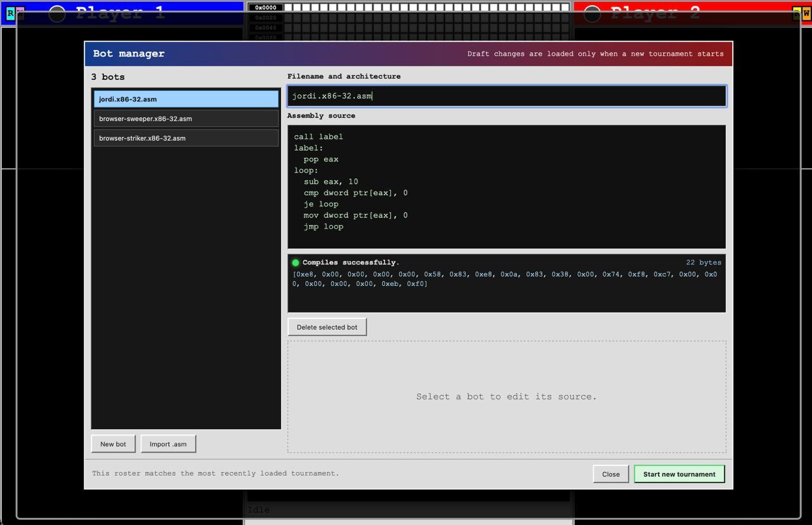Click Delete selected bot button
The width and height of the screenshot is (812, 525).
point(327,327)
